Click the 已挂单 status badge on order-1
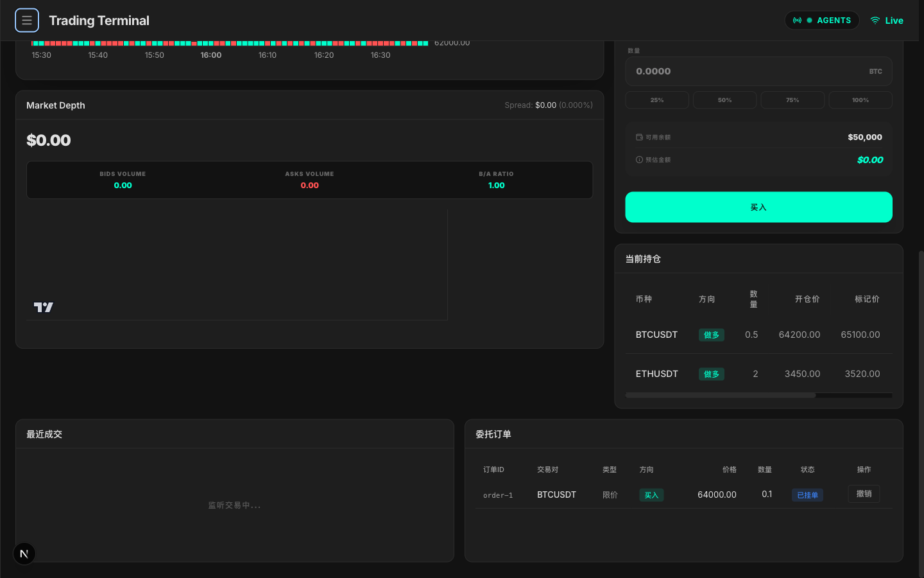The width and height of the screenshot is (924, 578). (807, 495)
